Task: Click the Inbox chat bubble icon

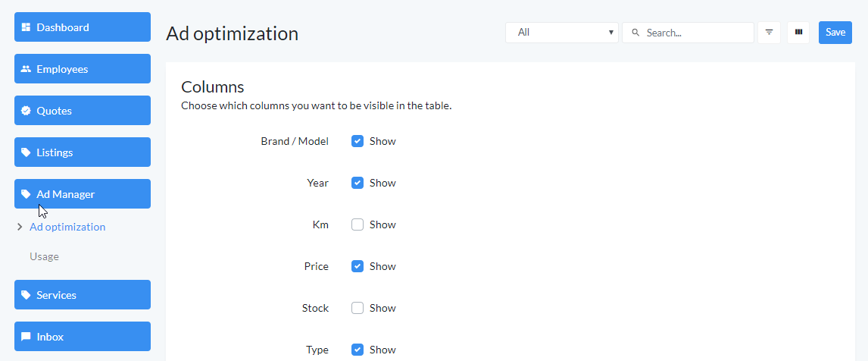Action: coord(26,337)
